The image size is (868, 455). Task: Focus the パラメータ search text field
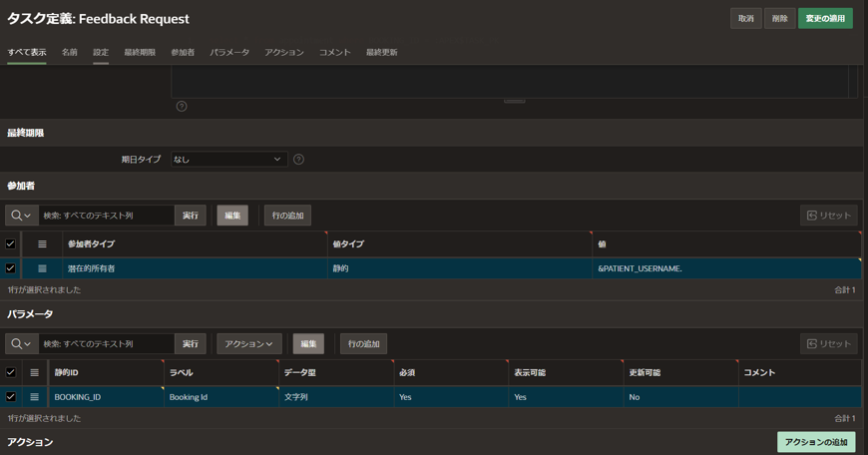click(107, 343)
